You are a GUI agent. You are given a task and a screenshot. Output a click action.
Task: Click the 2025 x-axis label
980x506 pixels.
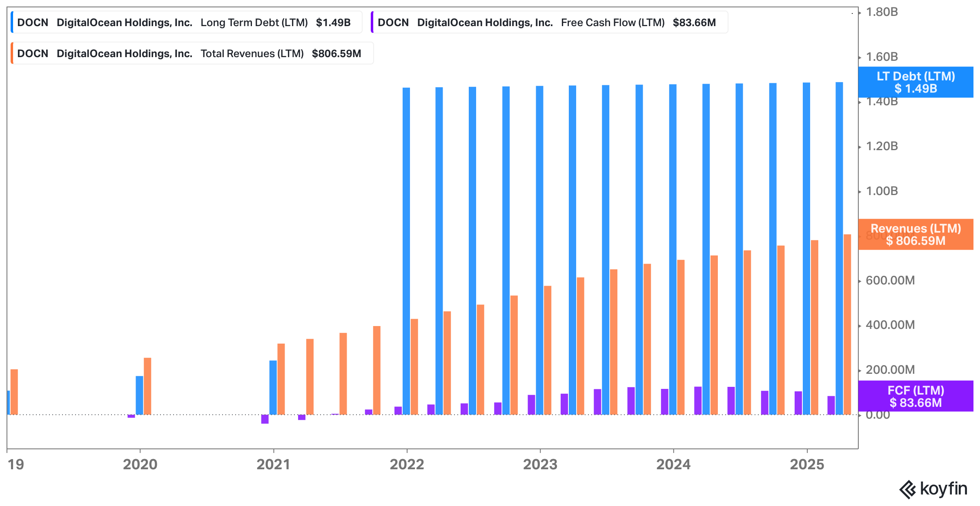[x=807, y=464]
